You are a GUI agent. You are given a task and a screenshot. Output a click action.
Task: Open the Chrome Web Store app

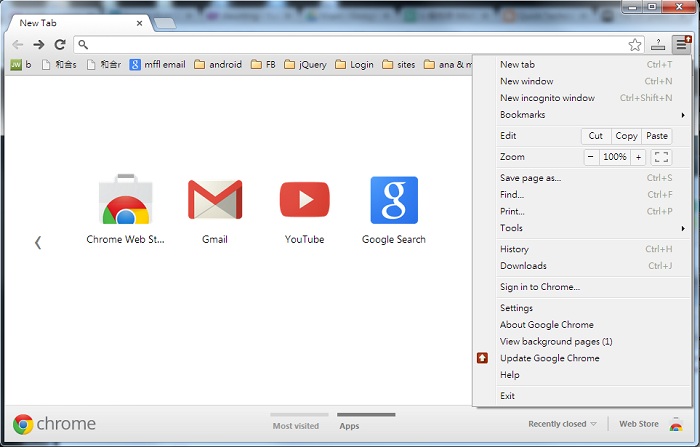pyautogui.click(x=125, y=210)
